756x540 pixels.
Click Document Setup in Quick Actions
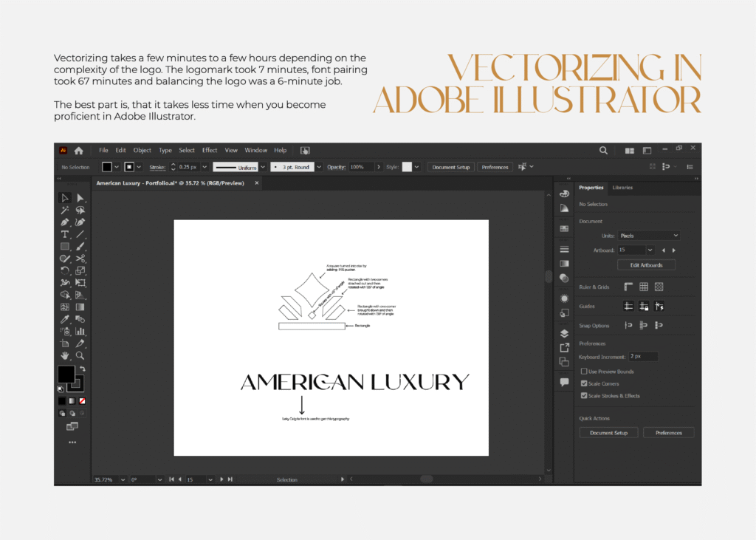[x=608, y=433]
